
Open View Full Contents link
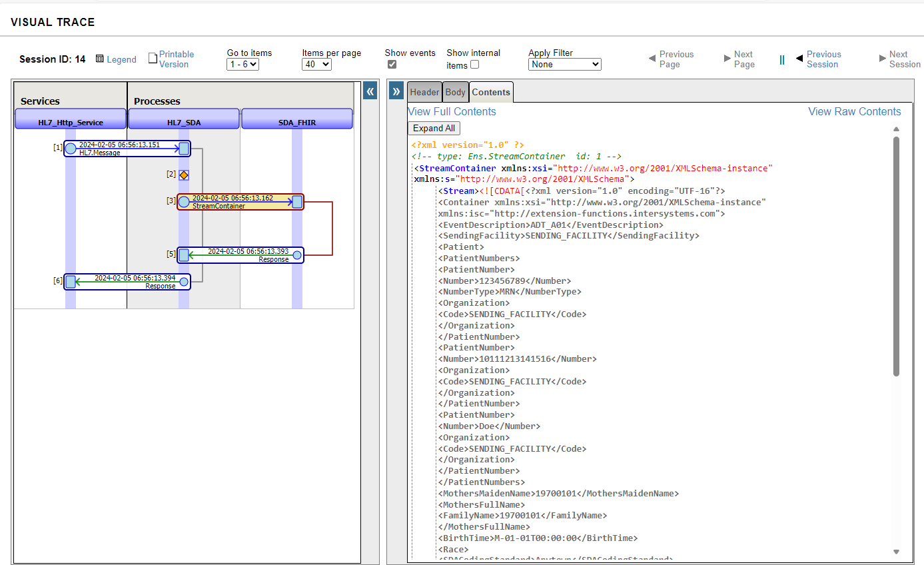pyautogui.click(x=452, y=111)
